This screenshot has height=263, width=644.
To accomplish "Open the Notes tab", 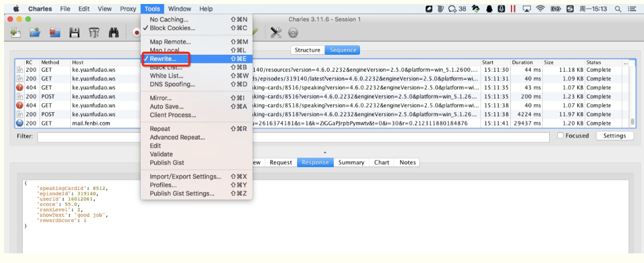I will pyautogui.click(x=407, y=163).
